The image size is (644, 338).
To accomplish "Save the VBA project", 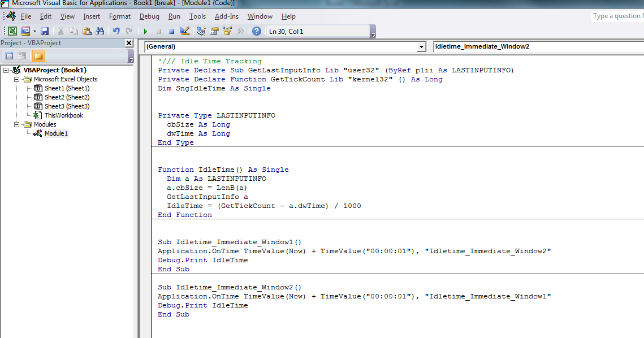I will 45,31.
